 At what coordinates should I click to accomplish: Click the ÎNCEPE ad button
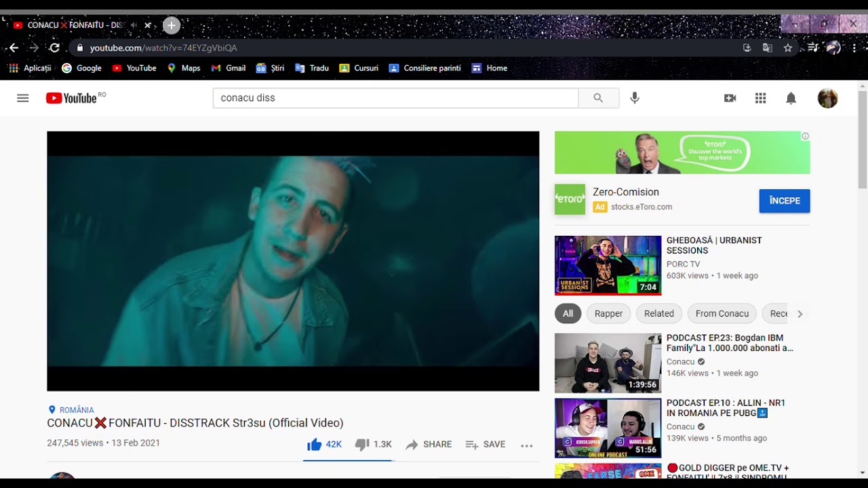point(785,201)
